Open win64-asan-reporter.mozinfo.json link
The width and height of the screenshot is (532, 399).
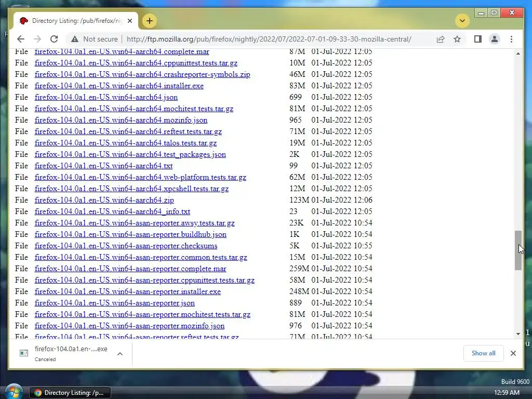coord(129,326)
